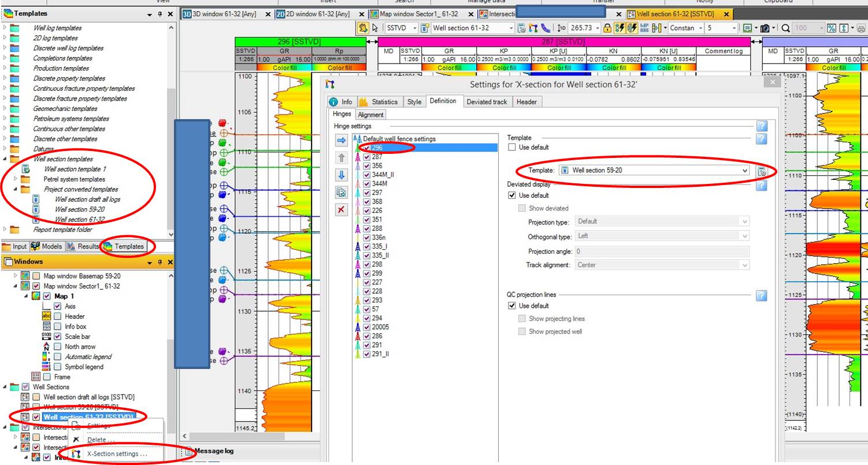The width and height of the screenshot is (868, 465).
Task: Collapse the Map 1 tree node
Action: click(26, 296)
